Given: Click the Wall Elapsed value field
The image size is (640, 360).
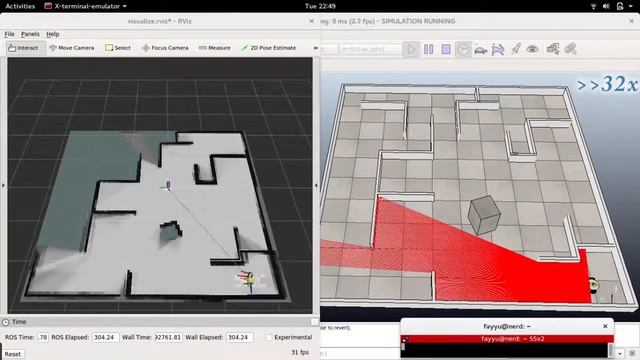Looking at the screenshot, I should point(240,338).
